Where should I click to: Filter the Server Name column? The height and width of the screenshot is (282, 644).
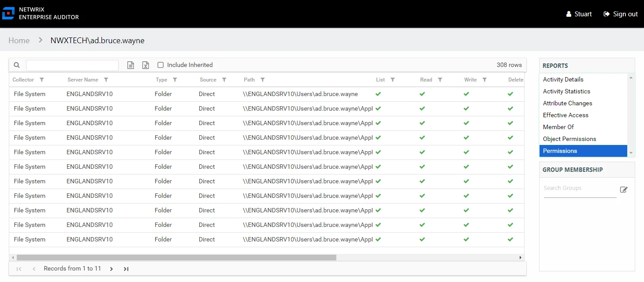coord(106,80)
